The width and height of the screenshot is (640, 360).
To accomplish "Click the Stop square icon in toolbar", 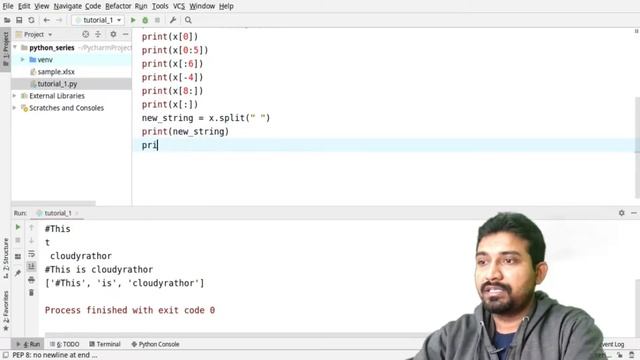I will [x=157, y=20].
